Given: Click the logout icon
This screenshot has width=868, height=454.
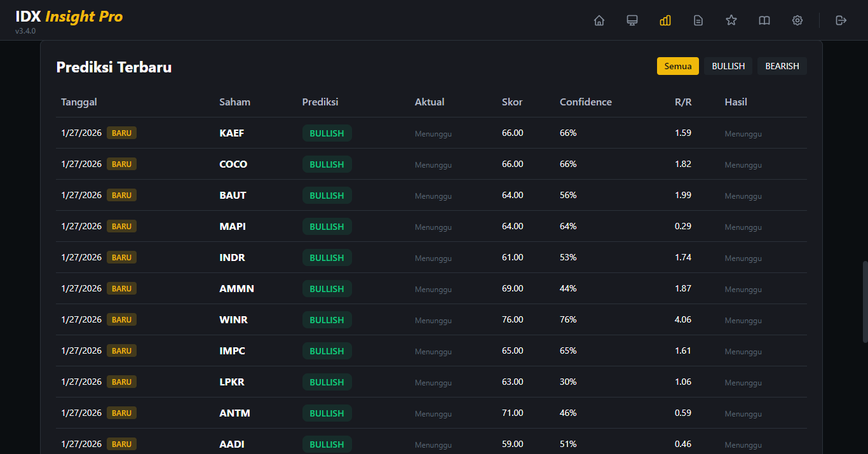Looking at the screenshot, I should click(841, 20).
